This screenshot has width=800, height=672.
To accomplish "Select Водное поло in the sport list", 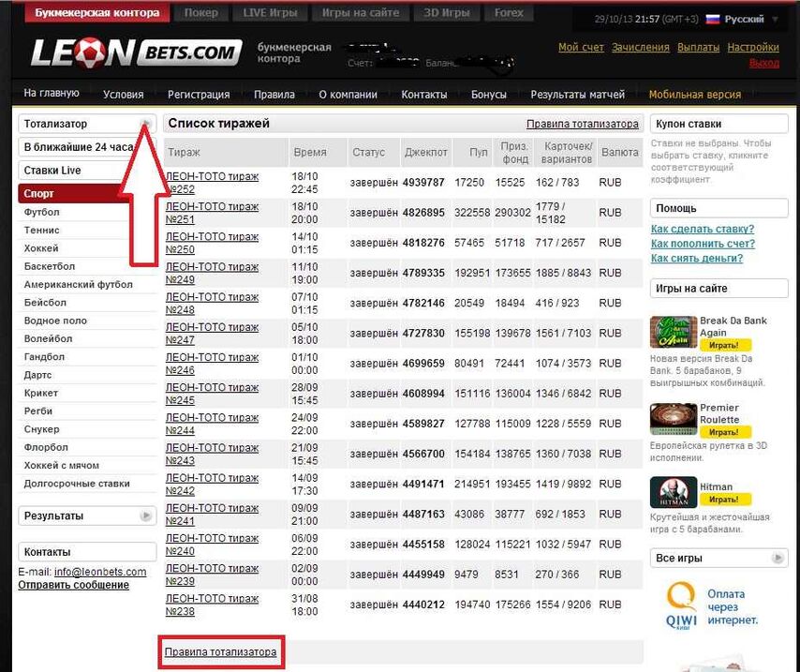I will point(55,321).
